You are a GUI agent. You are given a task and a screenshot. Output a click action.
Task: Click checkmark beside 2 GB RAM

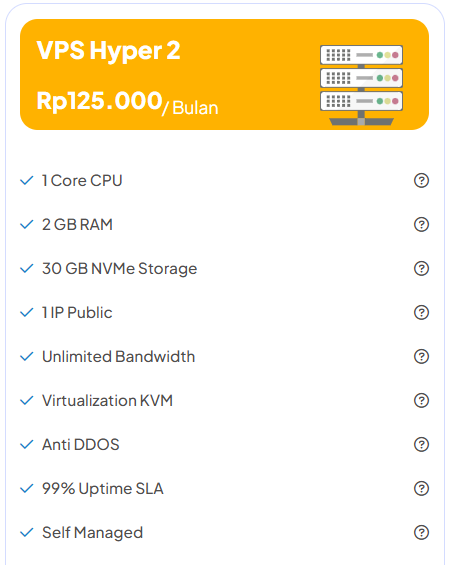point(27,225)
